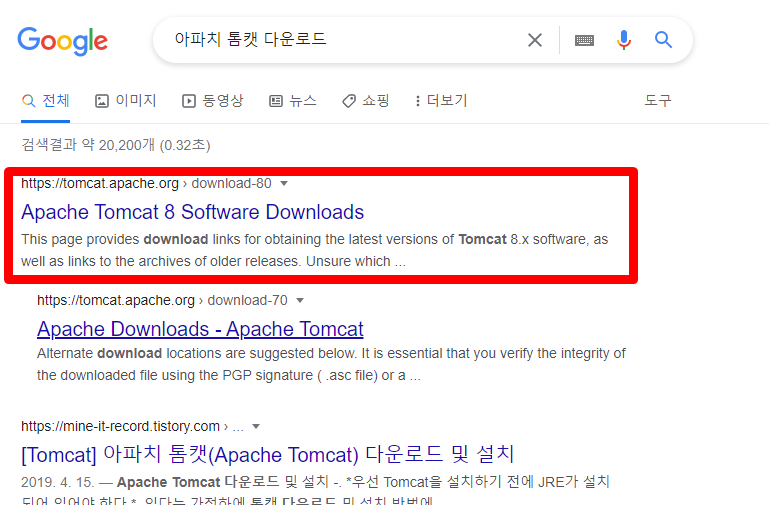Viewport: 769px width, 505px height.
Task: Select the 전체 results tab
Action: (46, 101)
